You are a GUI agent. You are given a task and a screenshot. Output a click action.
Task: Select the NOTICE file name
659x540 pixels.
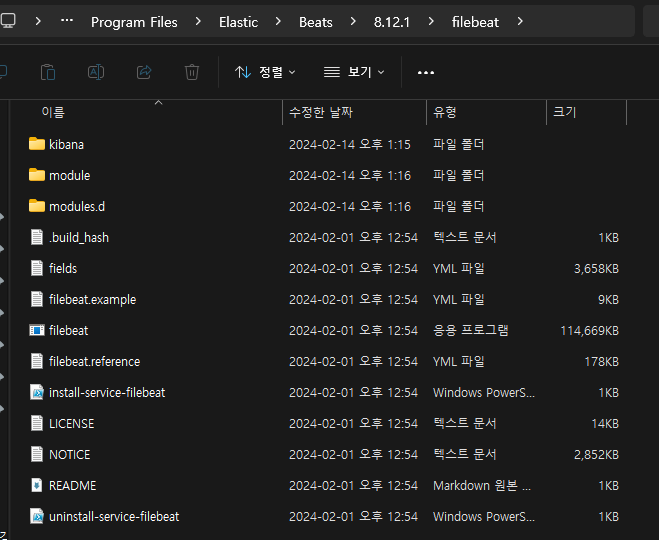pyautogui.click(x=69, y=455)
